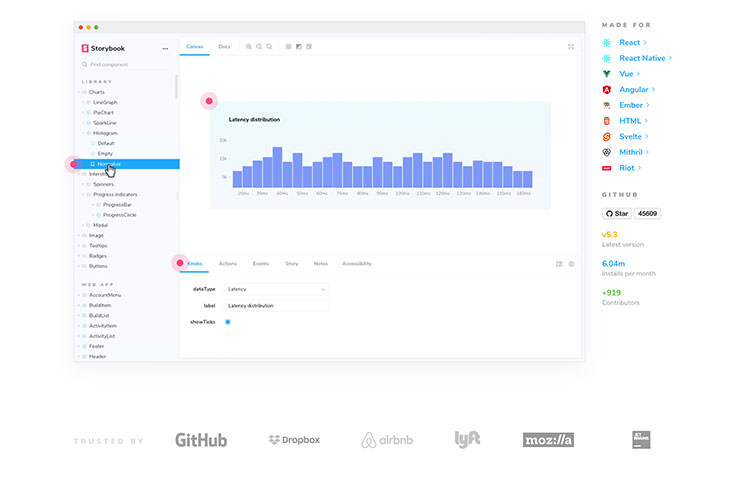Click the 45609 star count
The height and width of the screenshot is (480, 750).
(648, 214)
